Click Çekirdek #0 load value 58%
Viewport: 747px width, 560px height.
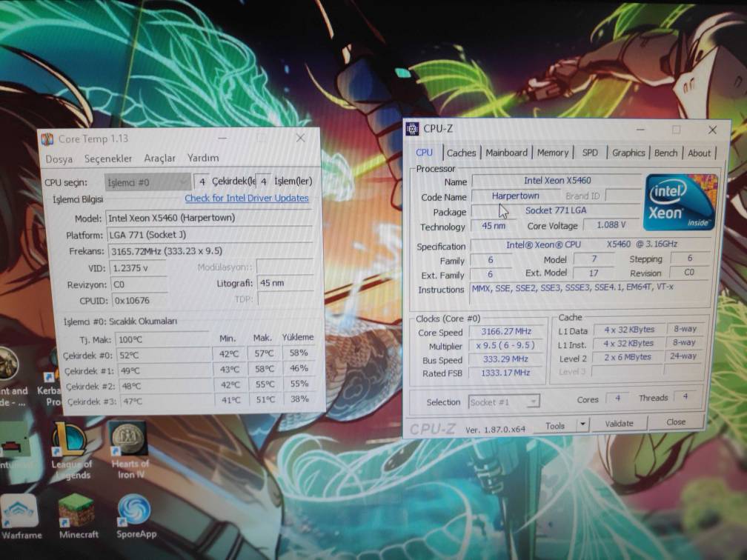click(299, 353)
